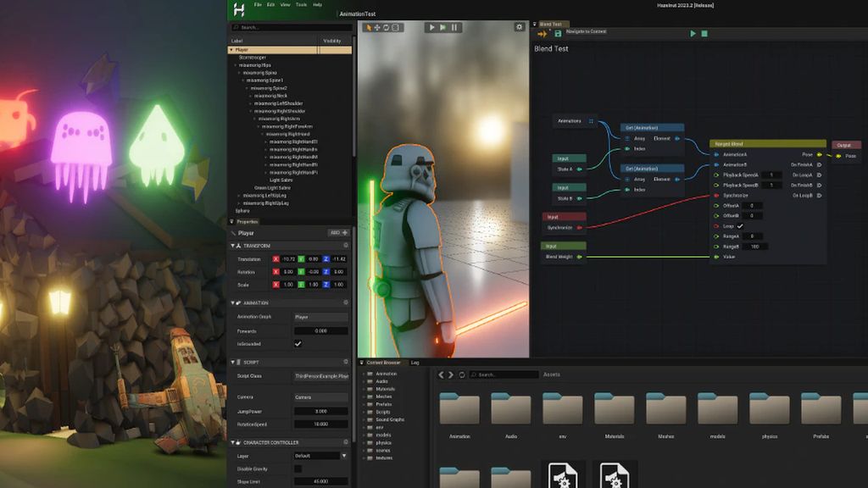The image size is (868, 488).
Task: Refresh the Content Browser
Action: click(x=461, y=374)
